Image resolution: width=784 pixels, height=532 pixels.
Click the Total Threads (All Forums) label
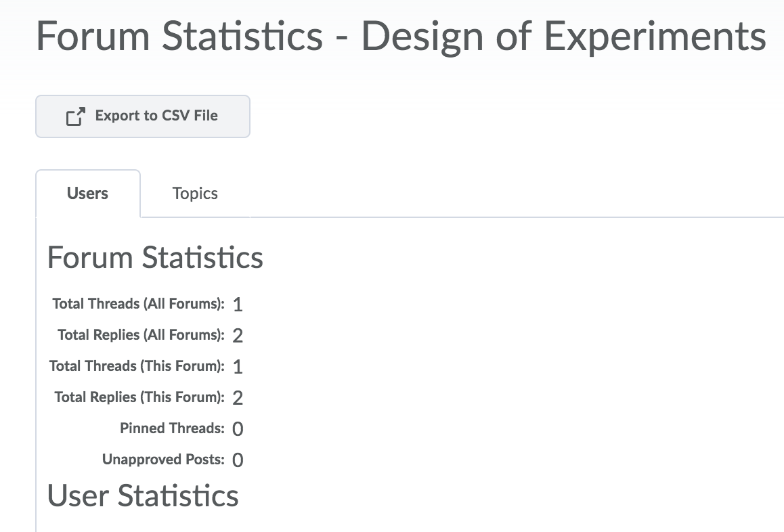click(138, 304)
